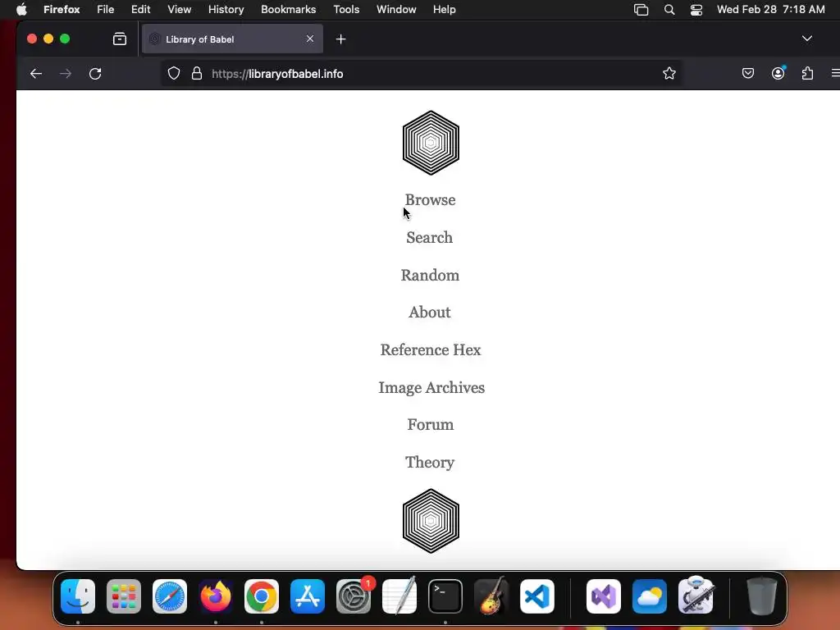The image size is (840, 630).
Task: Focus the libraryofbabel.info address bar
Action: tap(421, 74)
